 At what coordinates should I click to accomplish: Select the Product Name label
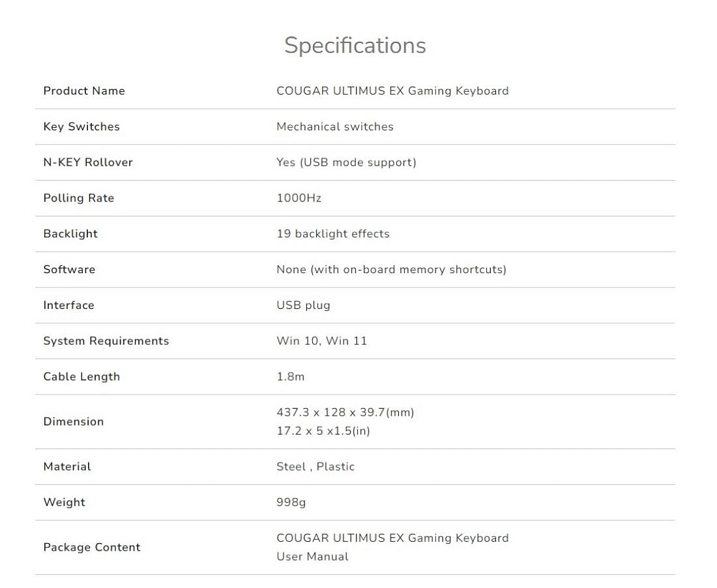click(x=84, y=91)
